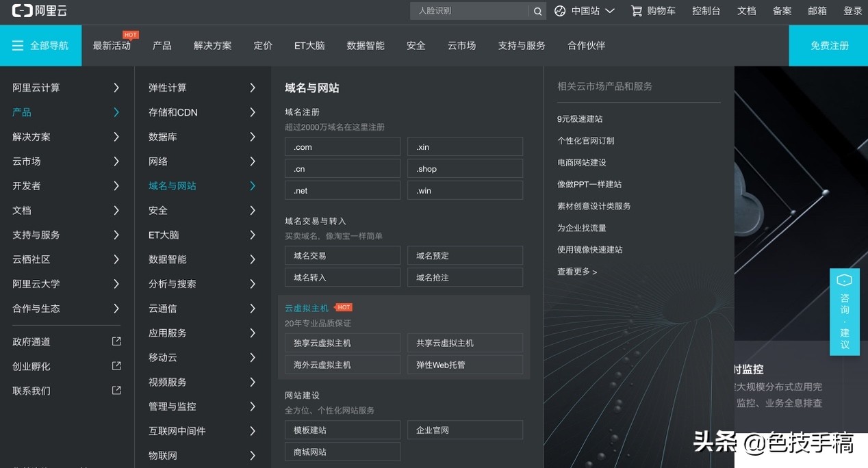868x468 pixels.
Task: Click the 查看更多 link
Action: (x=577, y=271)
